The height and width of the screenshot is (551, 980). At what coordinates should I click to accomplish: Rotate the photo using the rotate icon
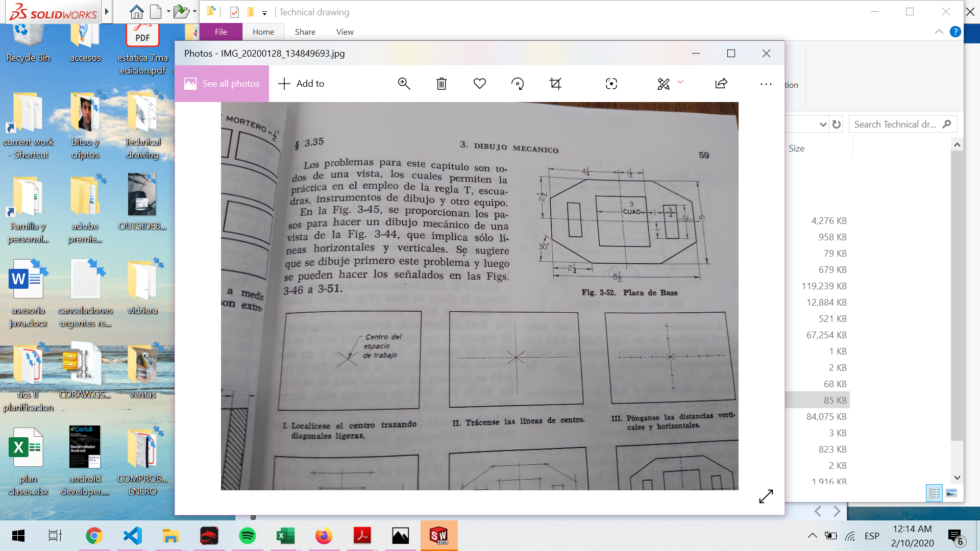point(518,84)
